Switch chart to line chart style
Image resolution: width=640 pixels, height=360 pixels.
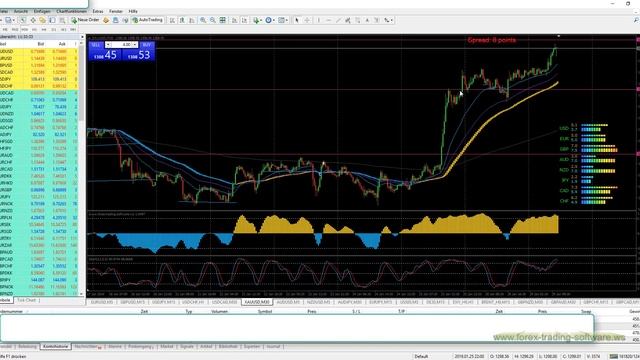point(192,20)
